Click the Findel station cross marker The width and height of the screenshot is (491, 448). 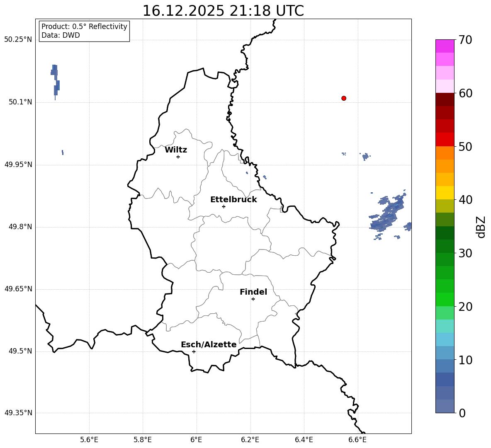(253, 299)
